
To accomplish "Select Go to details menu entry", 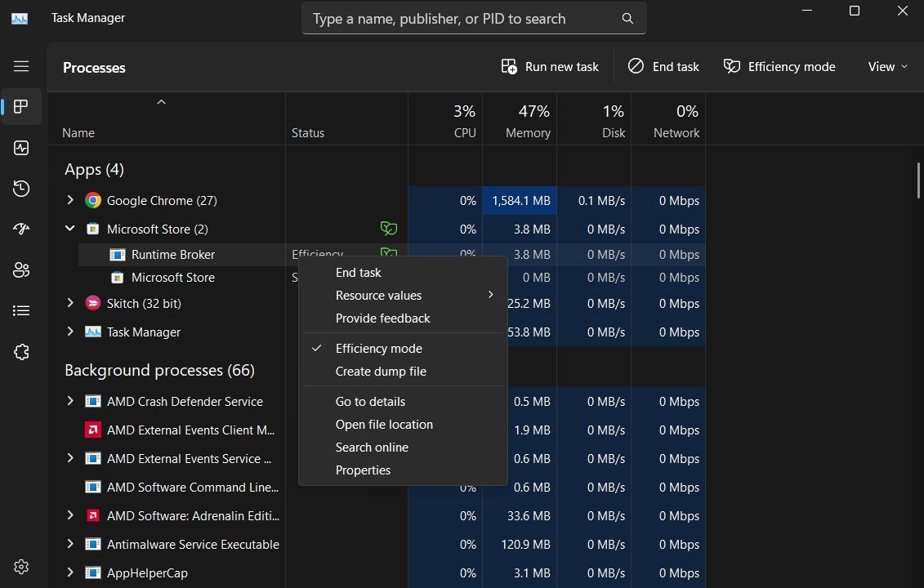I will (x=370, y=402).
